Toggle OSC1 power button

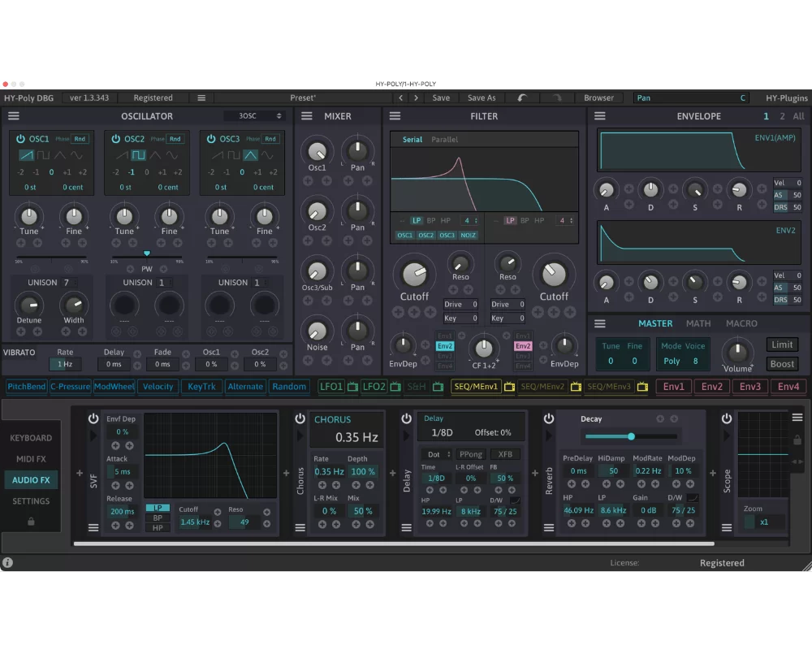tap(20, 139)
